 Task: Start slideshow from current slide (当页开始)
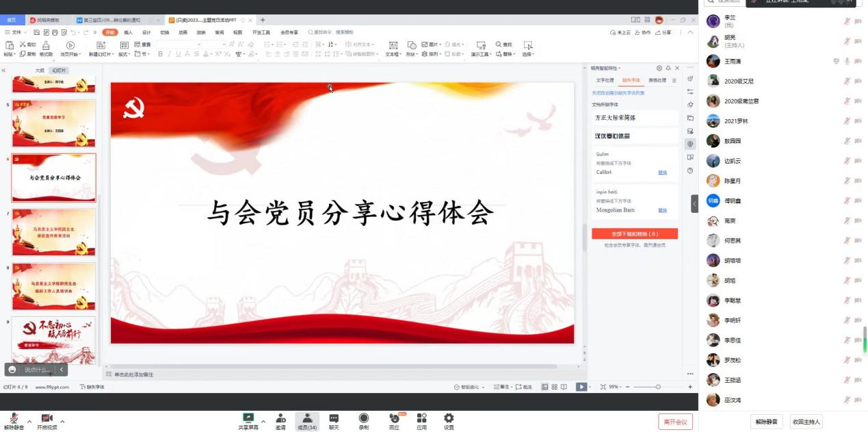(x=70, y=46)
